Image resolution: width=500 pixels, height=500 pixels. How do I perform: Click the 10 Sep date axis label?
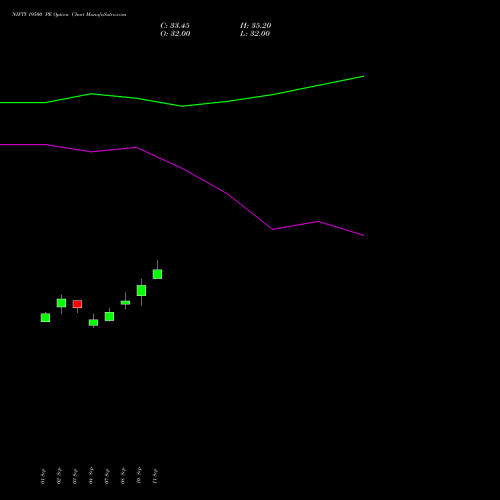[139, 476]
